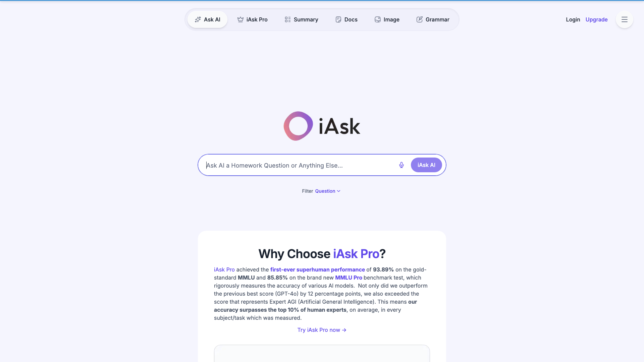Click the microphone icon in search bar
The width and height of the screenshot is (644, 362).
coord(401,165)
